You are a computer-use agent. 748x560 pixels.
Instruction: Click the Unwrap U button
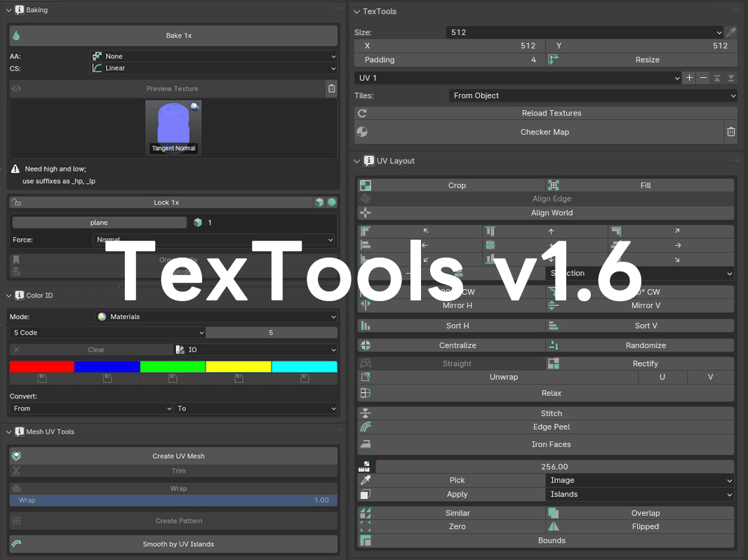662,378
